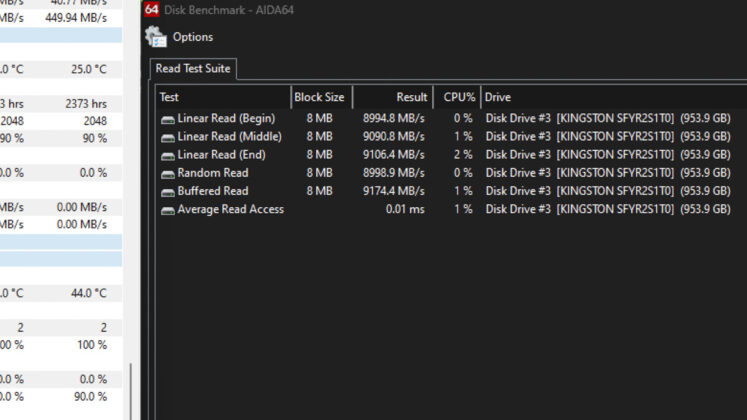Click the AIDA64 app logo in title bar
The width and height of the screenshot is (747, 420).
click(x=151, y=9)
